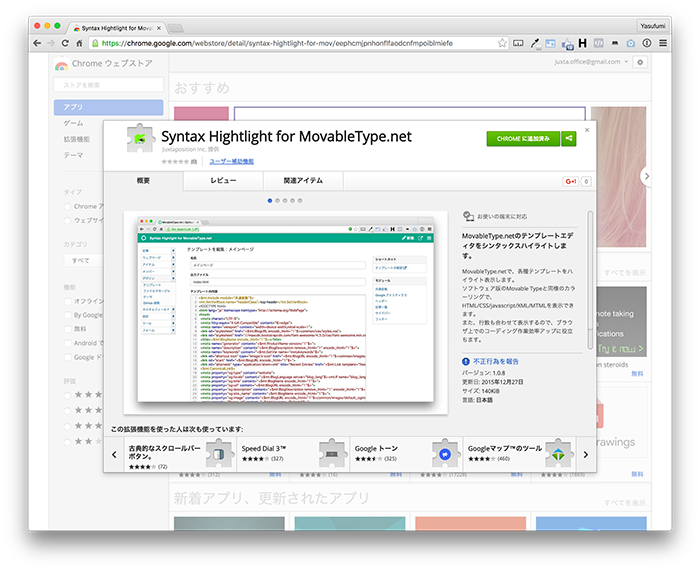Open the Speed Dial 3 extension icon

pos(332,454)
